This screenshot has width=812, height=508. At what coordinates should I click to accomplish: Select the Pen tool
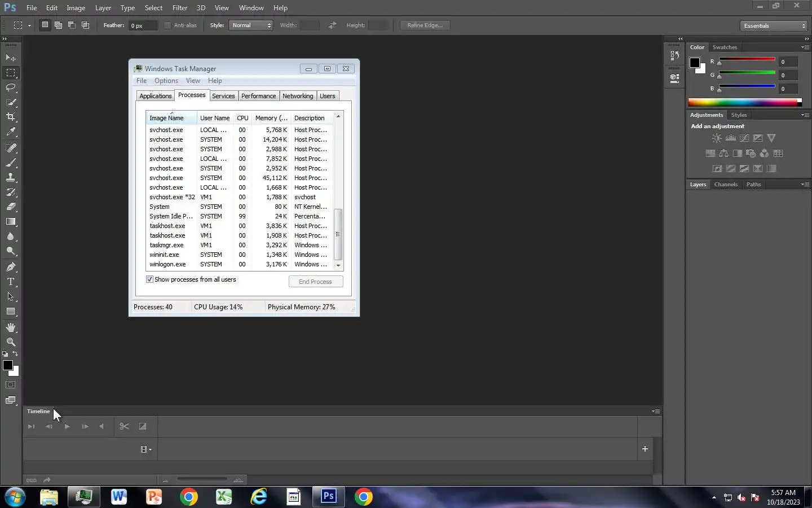click(x=11, y=267)
